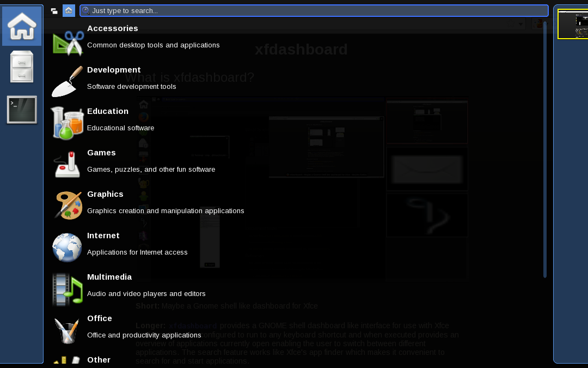Select the Accessories category label
Viewport: 588px width, 368px height.
113,28
